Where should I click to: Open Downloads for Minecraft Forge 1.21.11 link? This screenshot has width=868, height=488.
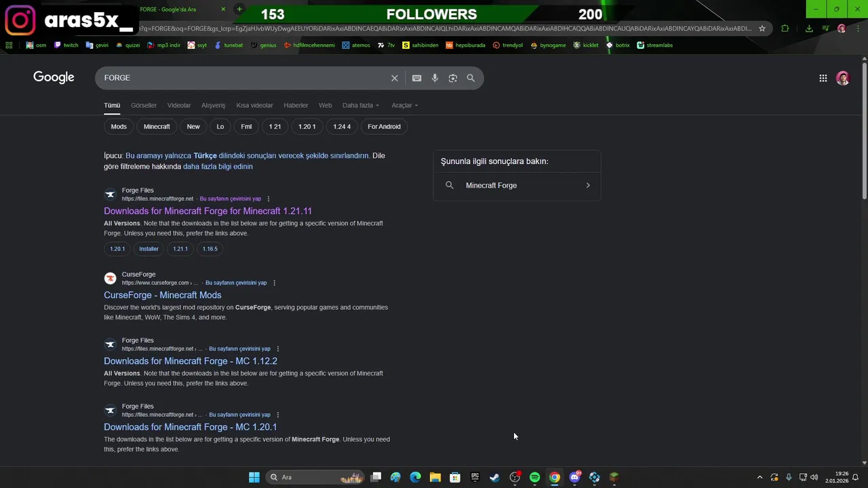[x=208, y=211]
